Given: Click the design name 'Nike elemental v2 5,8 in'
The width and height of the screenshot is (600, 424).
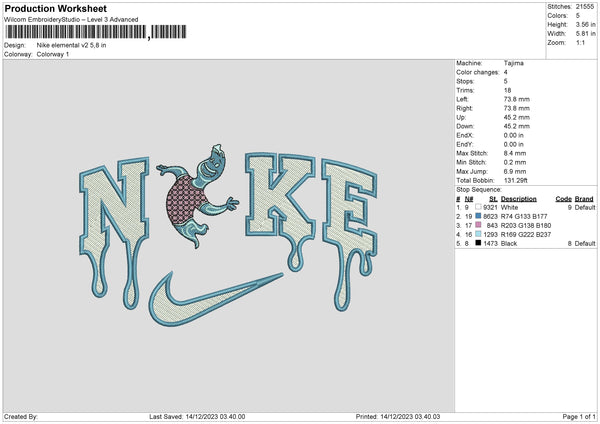Looking at the screenshot, I should 71,45.
